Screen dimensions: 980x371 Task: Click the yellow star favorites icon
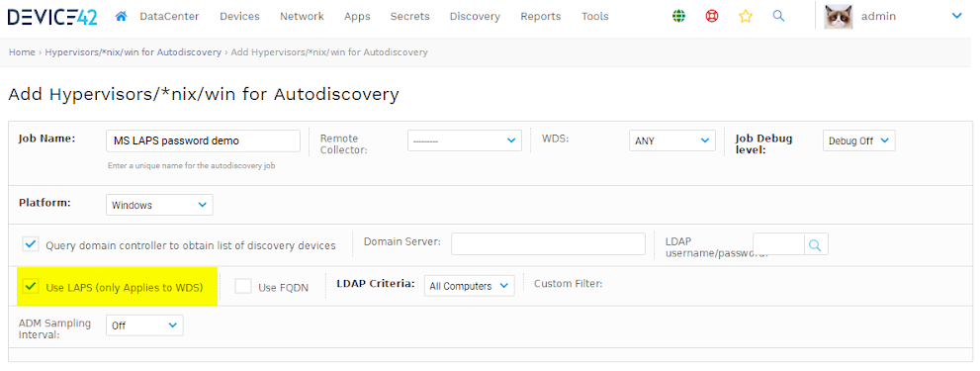[x=745, y=17]
